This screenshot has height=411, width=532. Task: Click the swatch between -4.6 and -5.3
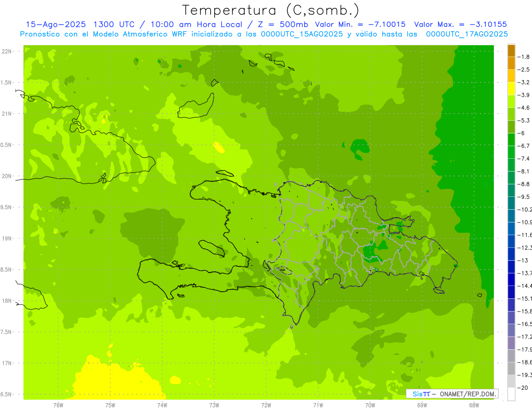(511, 114)
